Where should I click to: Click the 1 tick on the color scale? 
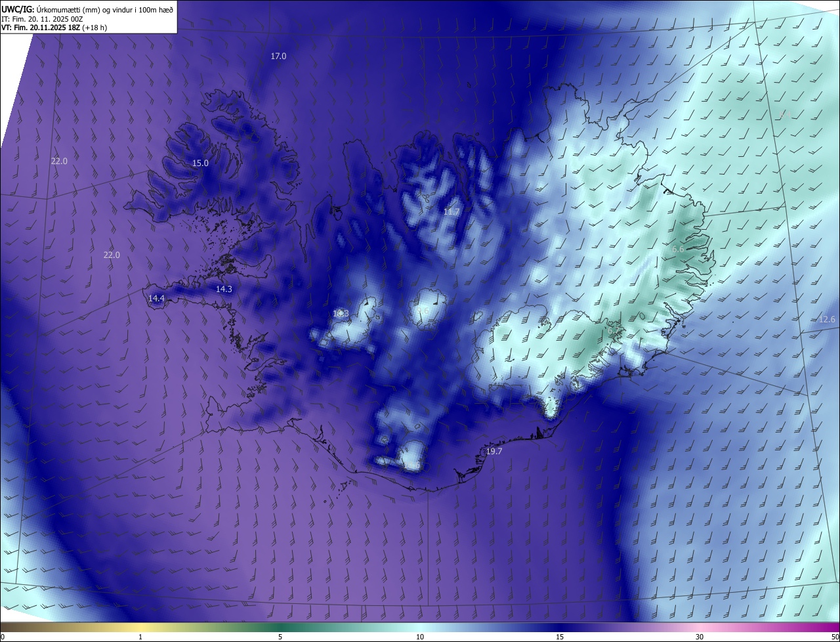point(140,637)
